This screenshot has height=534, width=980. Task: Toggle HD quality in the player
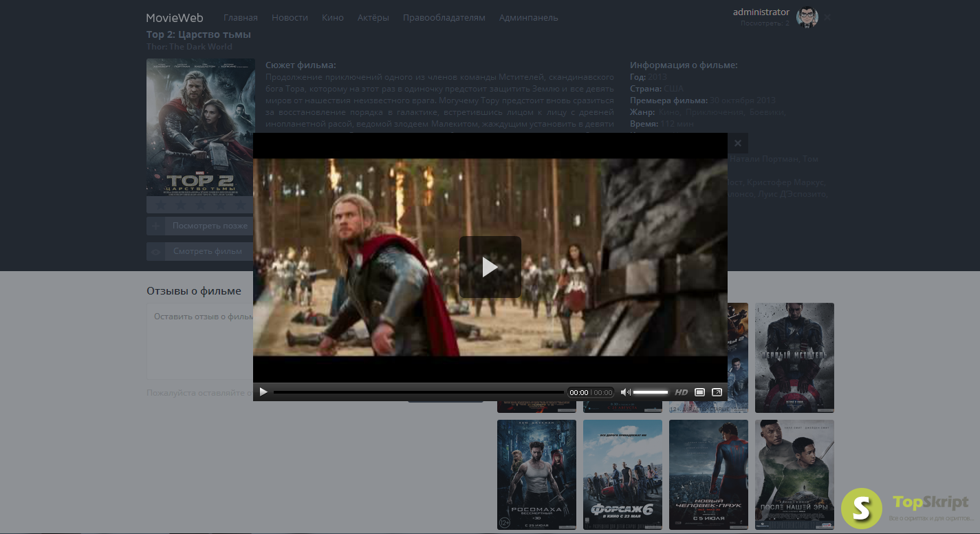click(681, 392)
